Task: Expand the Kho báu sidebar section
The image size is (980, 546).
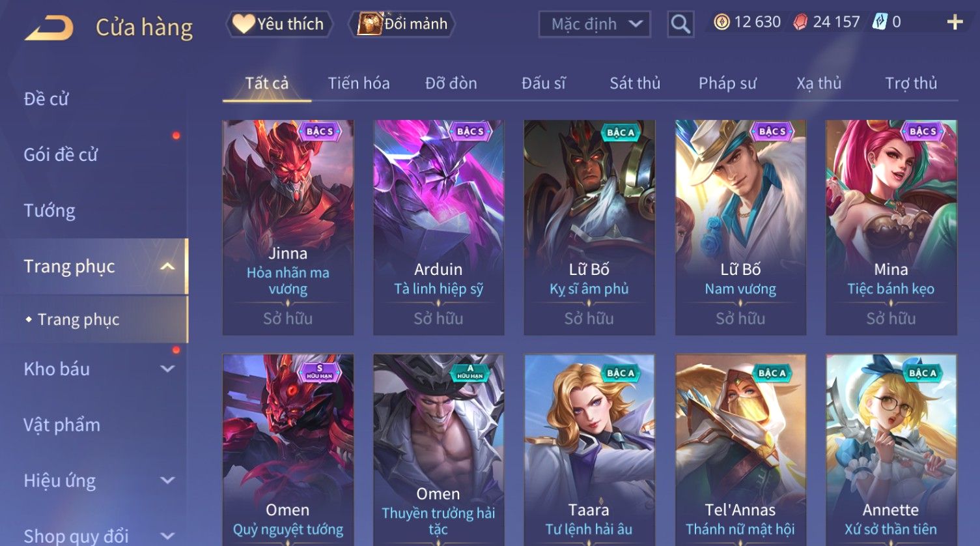Action: [x=167, y=369]
